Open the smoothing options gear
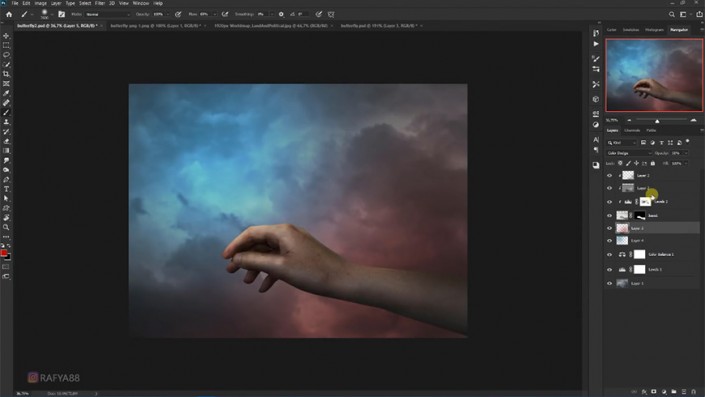This screenshot has width=705, height=397. (281, 14)
